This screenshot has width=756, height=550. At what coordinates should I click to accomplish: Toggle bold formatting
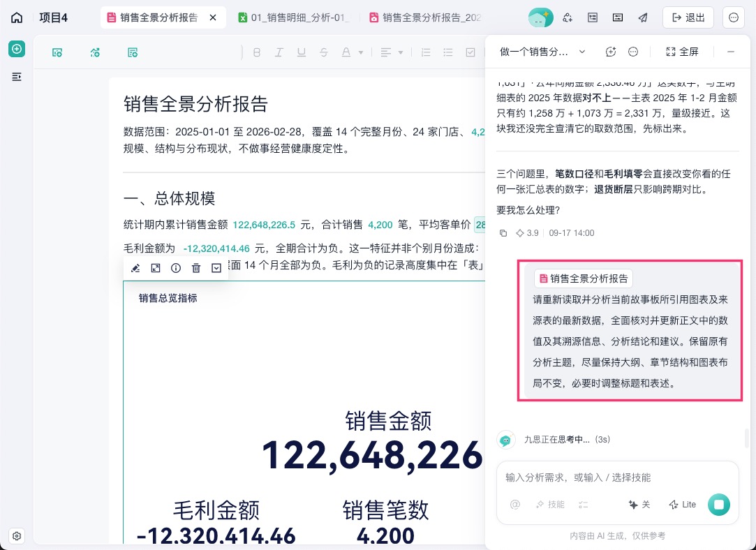coord(256,52)
